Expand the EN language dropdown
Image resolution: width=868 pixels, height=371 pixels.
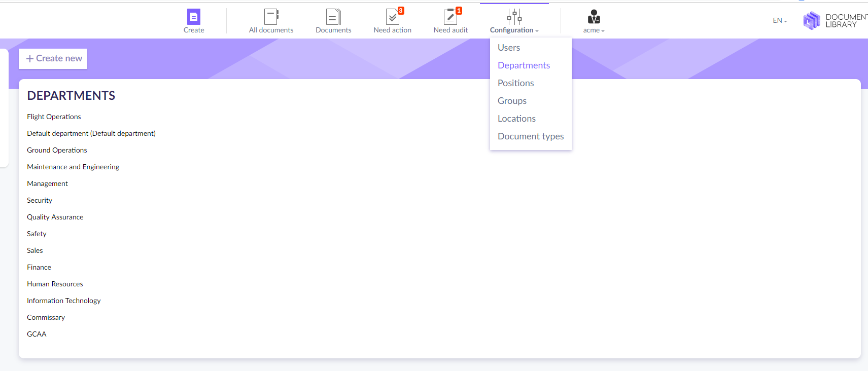780,21
